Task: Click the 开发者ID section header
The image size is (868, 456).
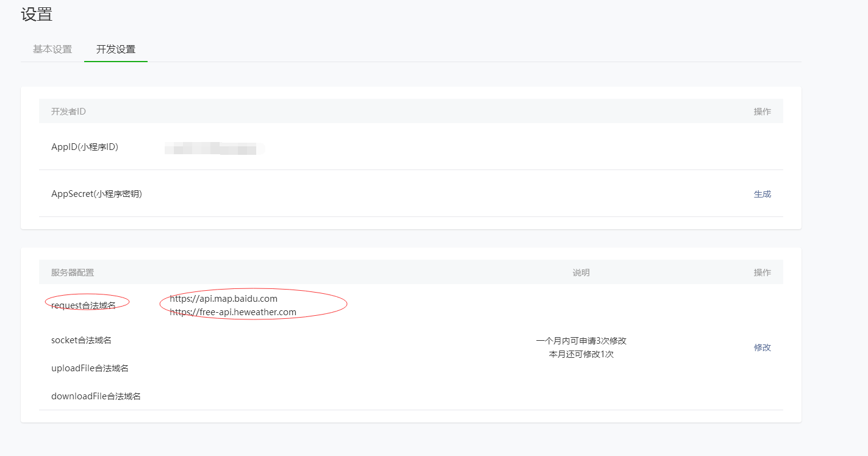Action: click(x=68, y=112)
